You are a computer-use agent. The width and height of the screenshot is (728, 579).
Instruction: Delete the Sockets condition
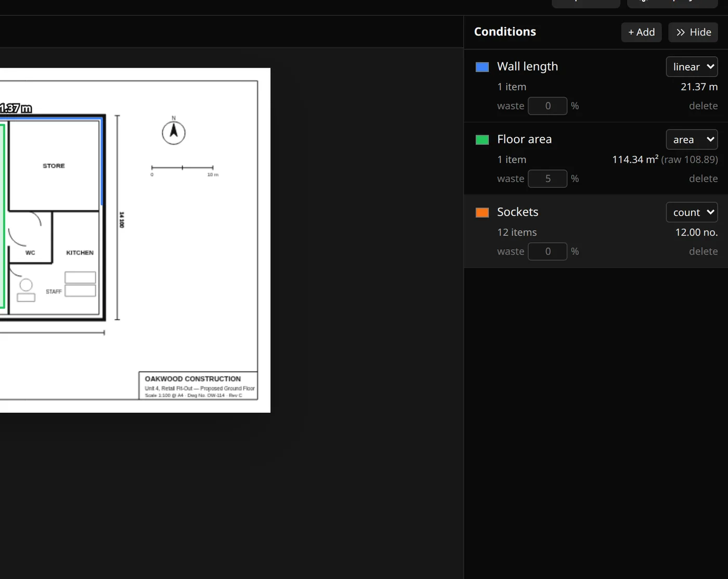tap(703, 252)
